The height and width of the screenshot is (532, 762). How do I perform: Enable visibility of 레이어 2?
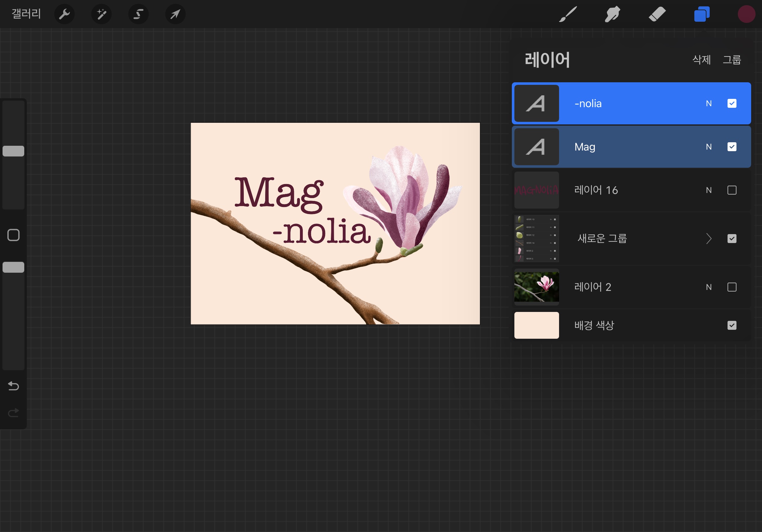pos(732,287)
